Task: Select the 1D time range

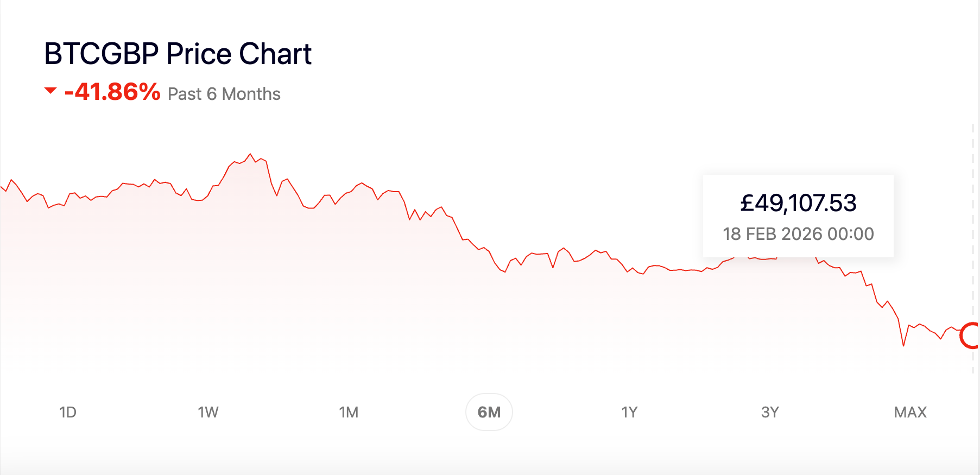Action: click(68, 413)
